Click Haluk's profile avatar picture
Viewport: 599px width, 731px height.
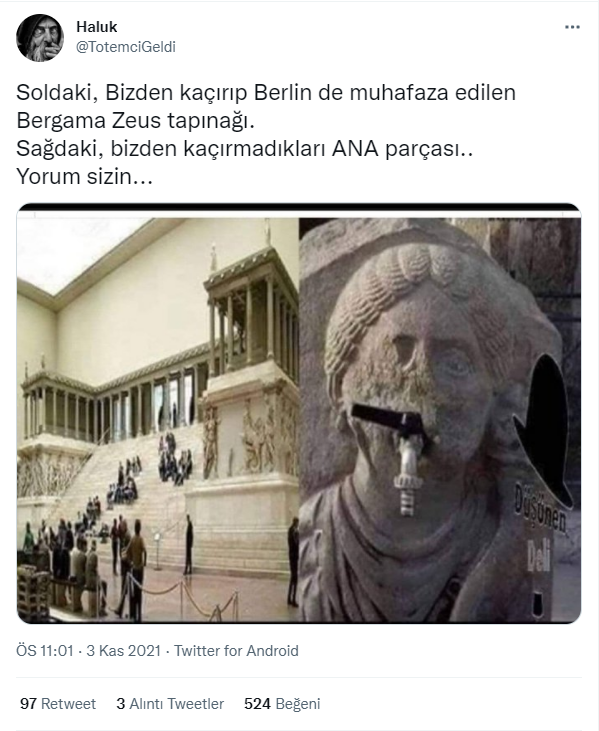[40, 38]
